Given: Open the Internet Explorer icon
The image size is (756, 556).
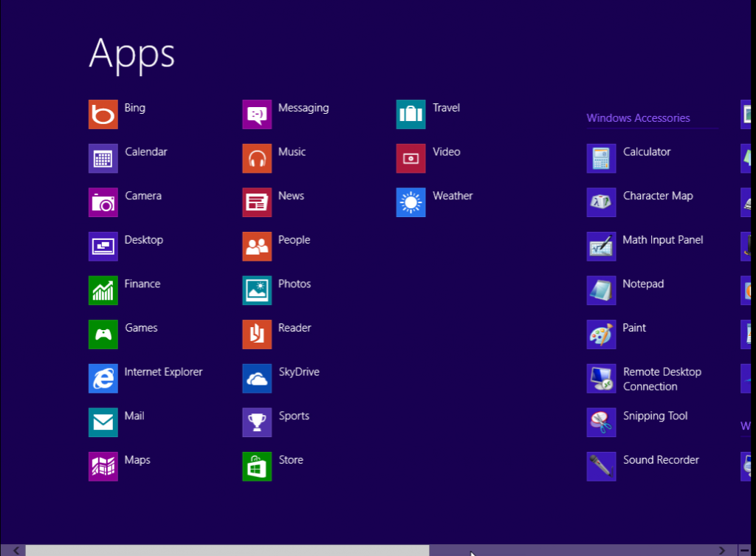Looking at the screenshot, I should pyautogui.click(x=103, y=378).
